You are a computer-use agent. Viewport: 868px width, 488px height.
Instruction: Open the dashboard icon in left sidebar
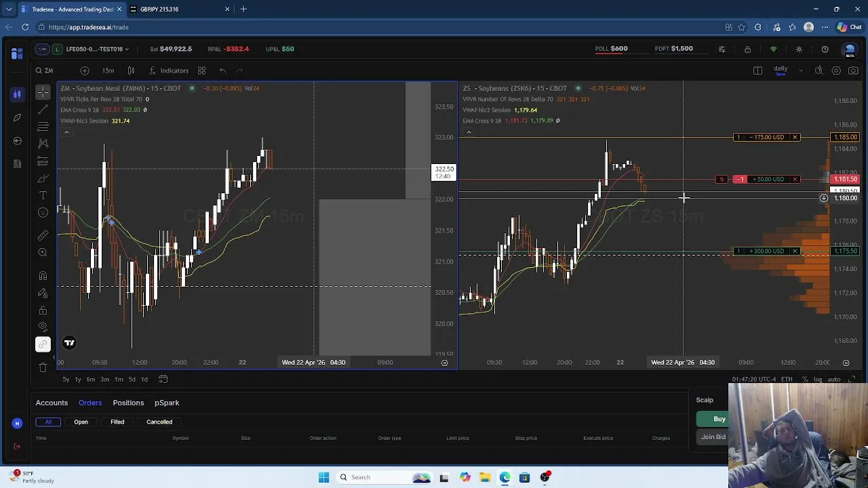(17, 54)
